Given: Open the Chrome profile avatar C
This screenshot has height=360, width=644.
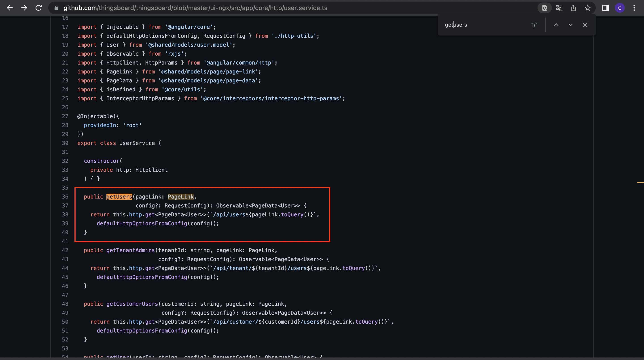Looking at the screenshot, I should pyautogui.click(x=620, y=8).
